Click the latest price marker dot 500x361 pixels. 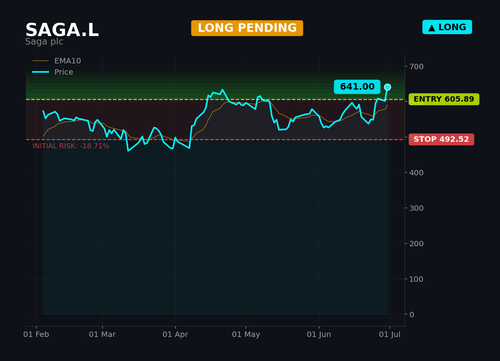(x=387, y=87)
